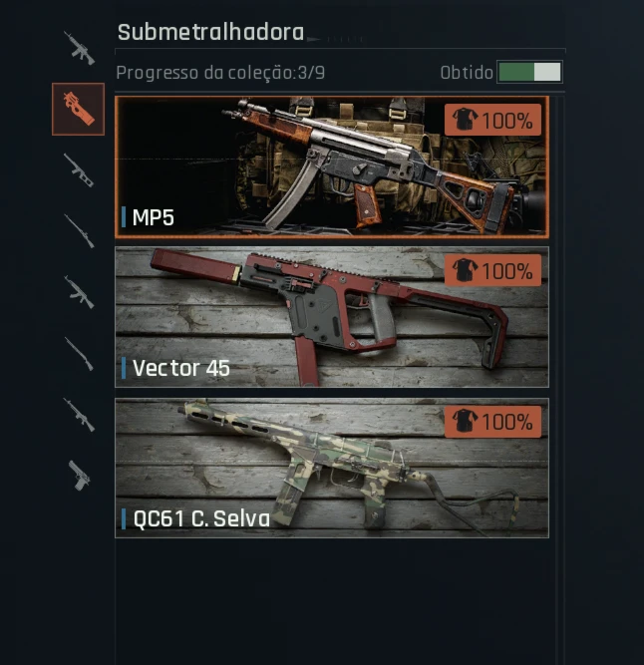Screen dimensions: 644x665
Task: Click the MP5 name label
Action: [x=154, y=217]
